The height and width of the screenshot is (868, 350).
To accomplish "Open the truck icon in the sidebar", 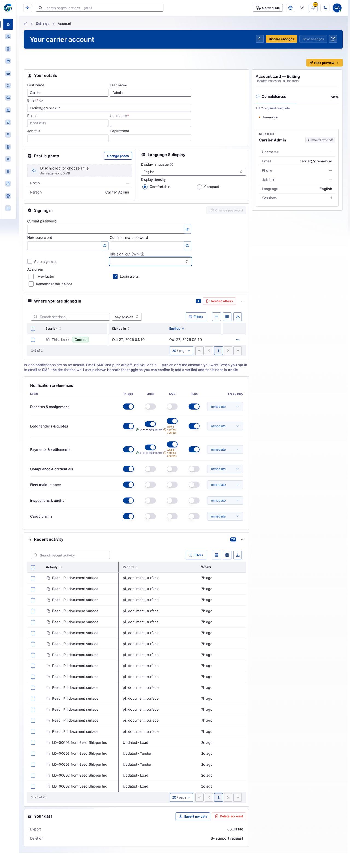I will pos(8,98).
